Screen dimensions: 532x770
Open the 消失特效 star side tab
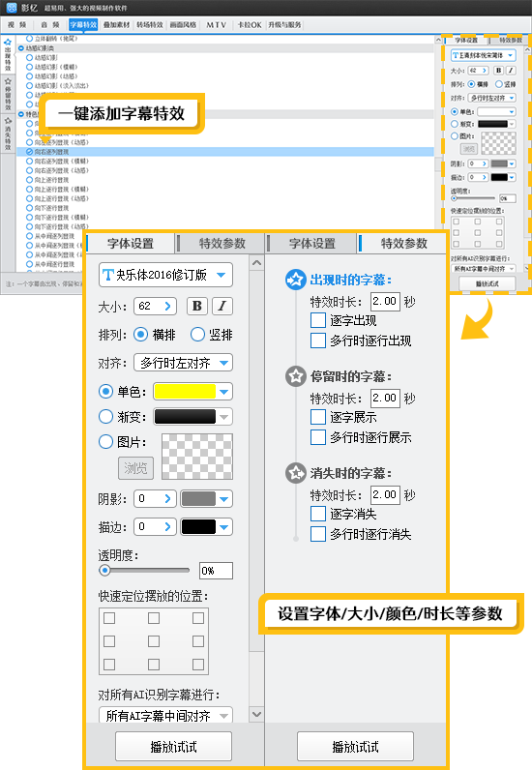(8, 133)
